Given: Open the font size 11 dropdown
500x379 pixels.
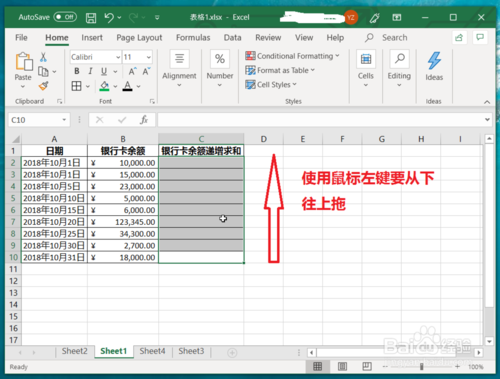Looking at the screenshot, I should click(x=149, y=57).
